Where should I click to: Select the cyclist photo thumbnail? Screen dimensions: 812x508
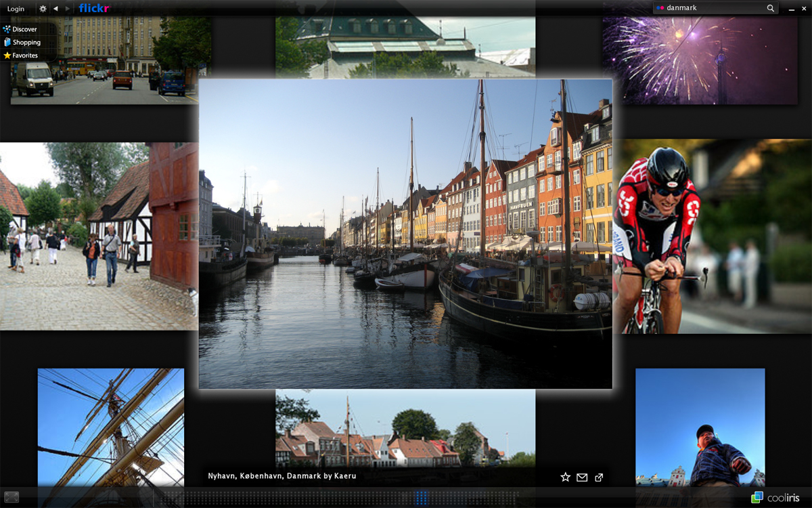point(710,237)
